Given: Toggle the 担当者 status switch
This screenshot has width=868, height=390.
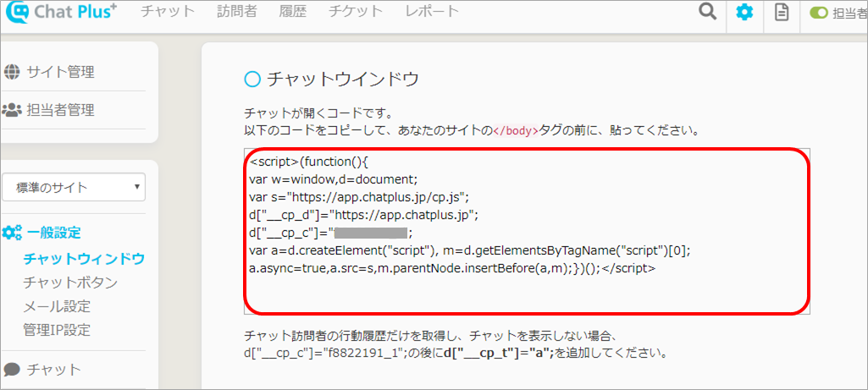Looking at the screenshot, I should (x=818, y=13).
